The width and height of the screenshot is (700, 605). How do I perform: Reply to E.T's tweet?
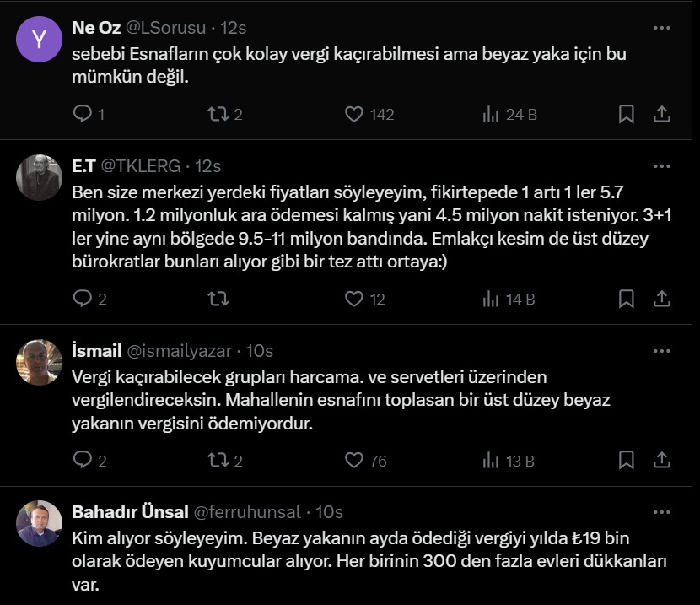tap(82, 298)
